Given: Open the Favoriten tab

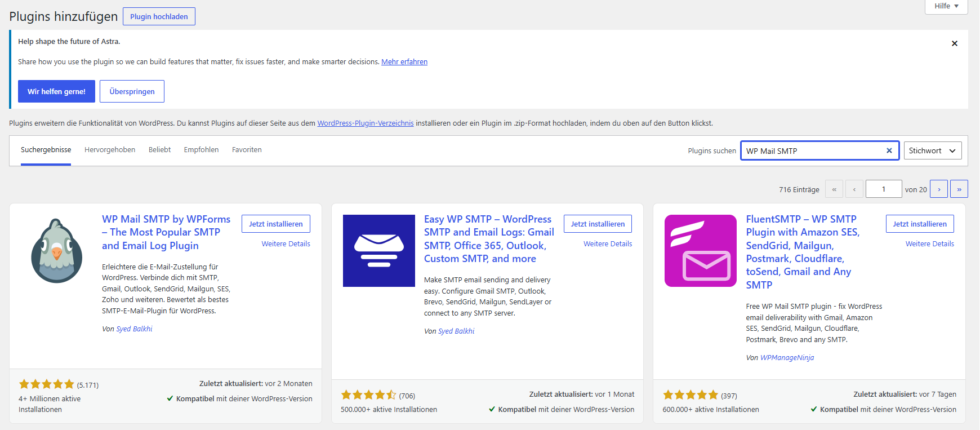Looking at the screenshot, I should [x=247, y=150].
